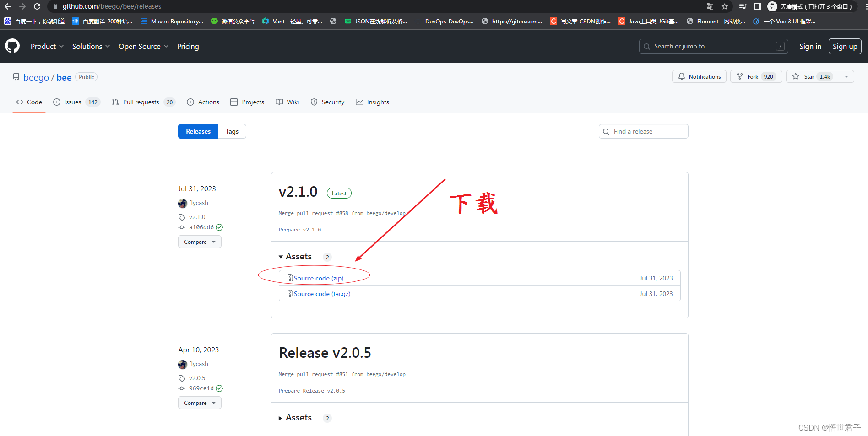Open the Release v2.0.5 title
The image size is (868, 436).
[x=325, y=353]
